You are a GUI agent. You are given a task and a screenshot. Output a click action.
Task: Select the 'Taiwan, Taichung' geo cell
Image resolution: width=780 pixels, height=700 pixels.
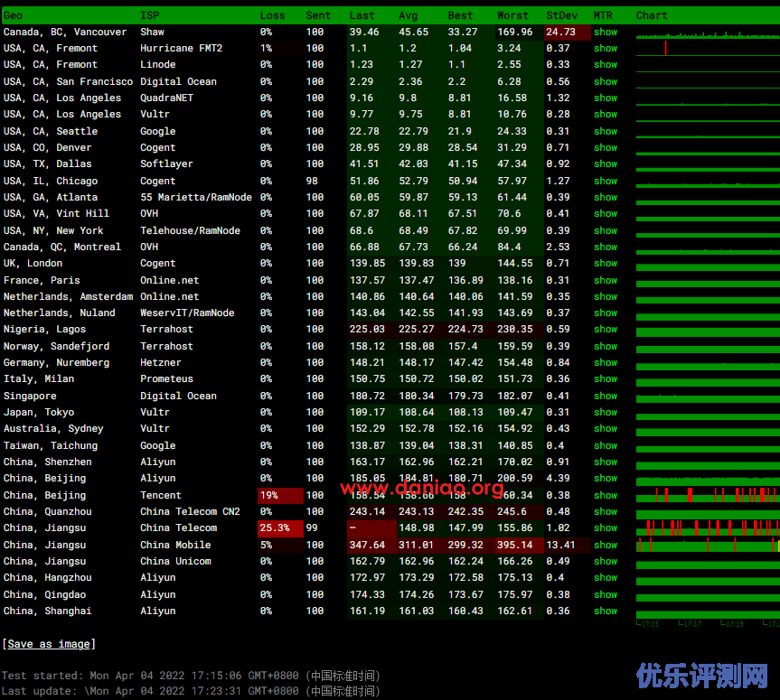[51, 446]
